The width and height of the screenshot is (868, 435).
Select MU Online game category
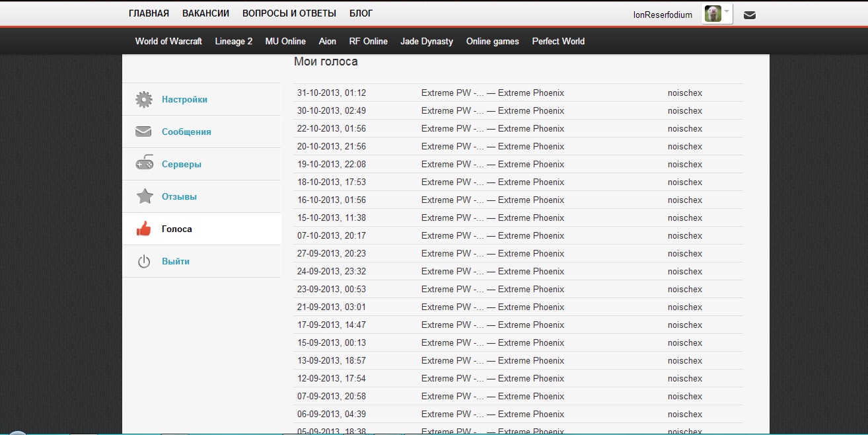tap(285, 41)
